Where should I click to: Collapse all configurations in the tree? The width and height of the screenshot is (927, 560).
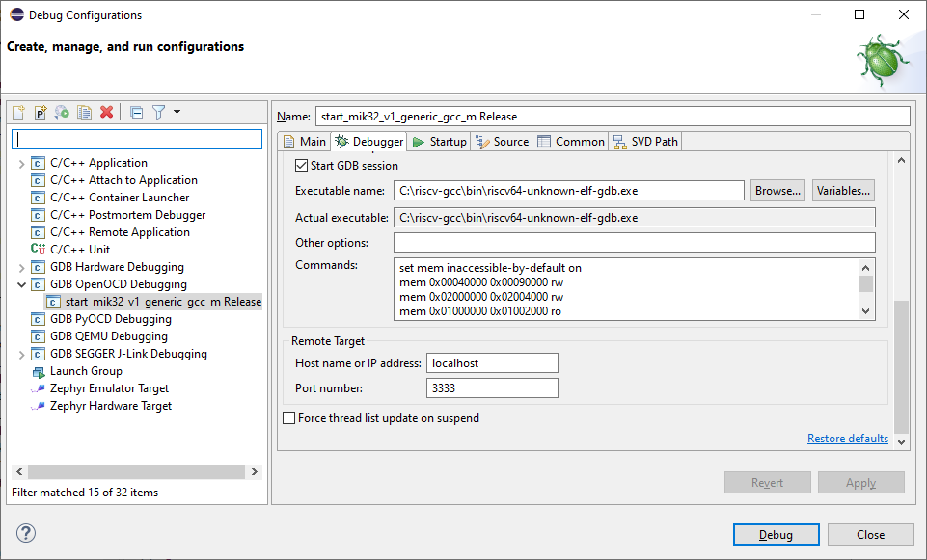pos(136,113)
